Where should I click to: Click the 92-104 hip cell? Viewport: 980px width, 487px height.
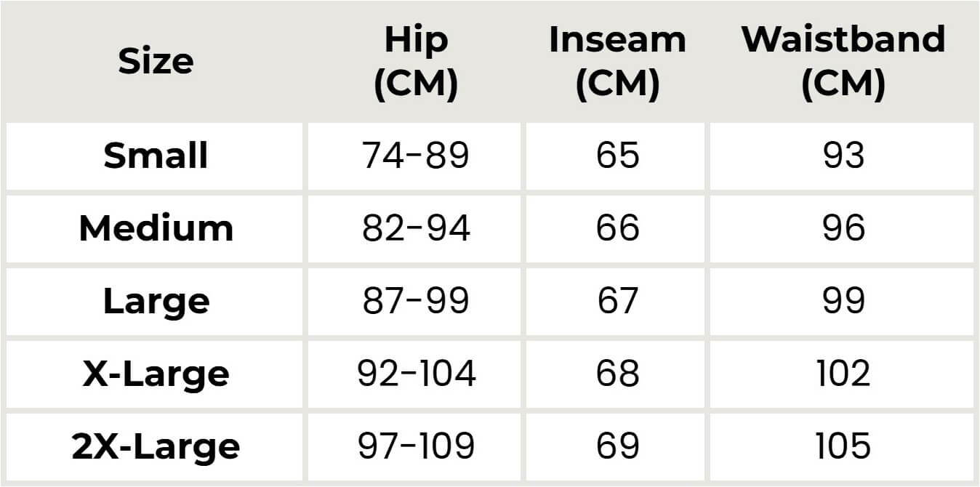[416, 374]
